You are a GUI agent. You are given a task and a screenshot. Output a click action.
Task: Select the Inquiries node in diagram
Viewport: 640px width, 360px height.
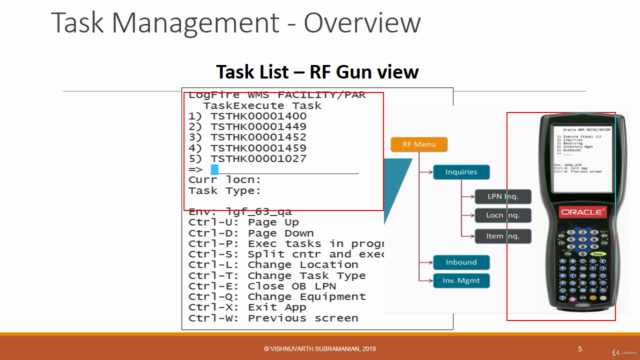[x=461, y=172]
